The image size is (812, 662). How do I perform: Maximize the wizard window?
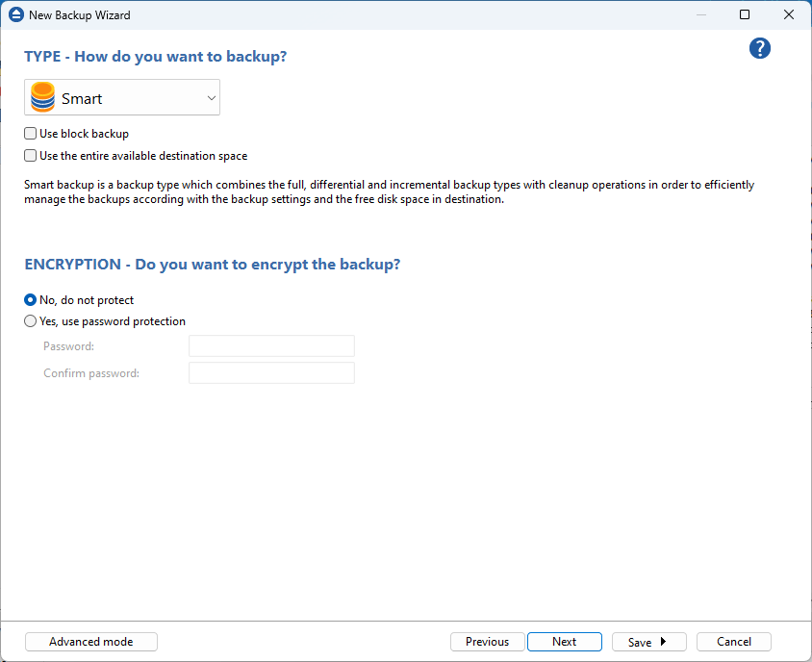click(x=745, y=15)
